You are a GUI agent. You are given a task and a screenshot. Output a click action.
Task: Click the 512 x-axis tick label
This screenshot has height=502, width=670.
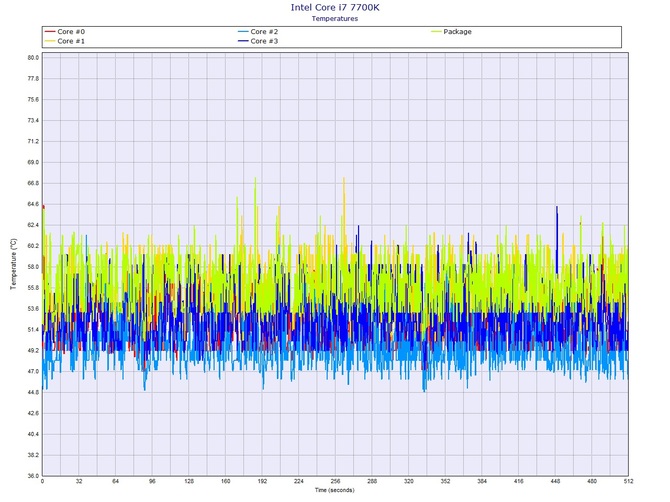pyautogui.click(x=628, y=481)
